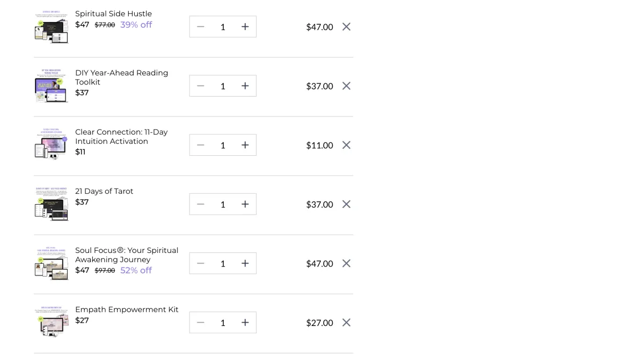The height and width of the screenshot is (355, 644).
Task: Increase Empath Empowerment Kit quantity
Action: (245, 322)
